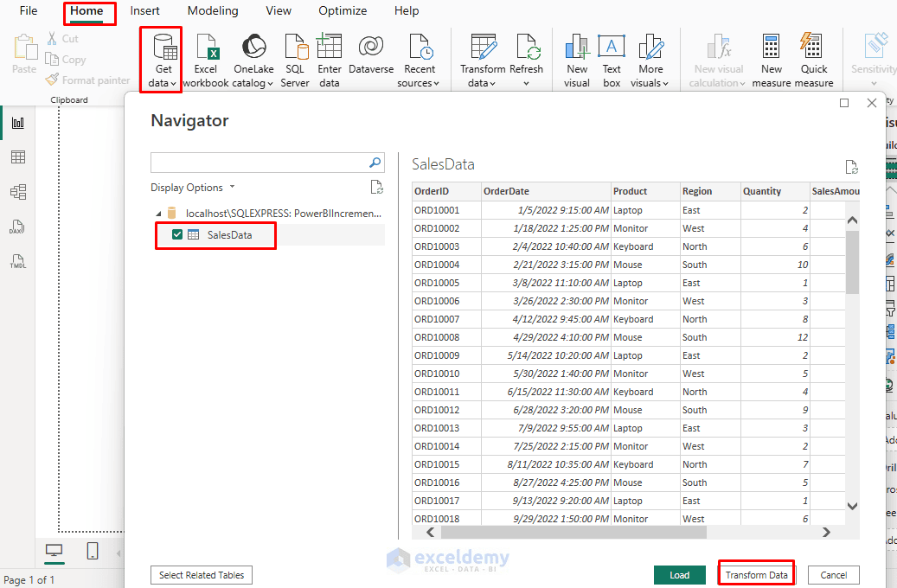Click cell ORD10010

click(x=446, y=374)
